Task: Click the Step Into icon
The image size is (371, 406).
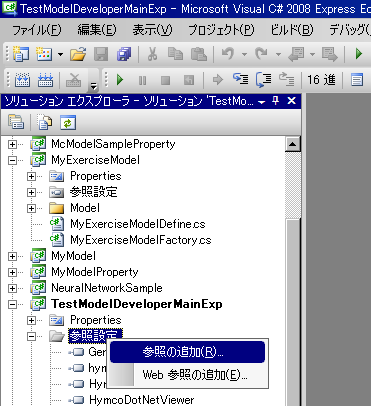Action: point(240,80)
